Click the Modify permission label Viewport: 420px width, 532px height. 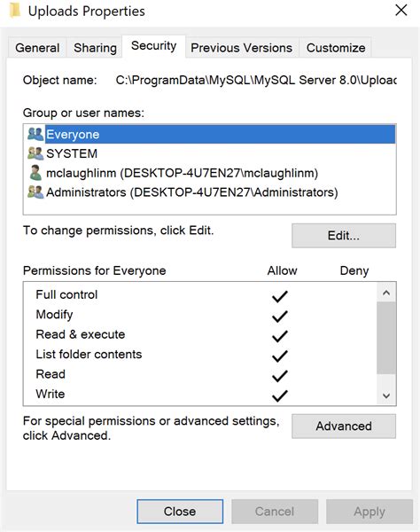click(54, 315)
